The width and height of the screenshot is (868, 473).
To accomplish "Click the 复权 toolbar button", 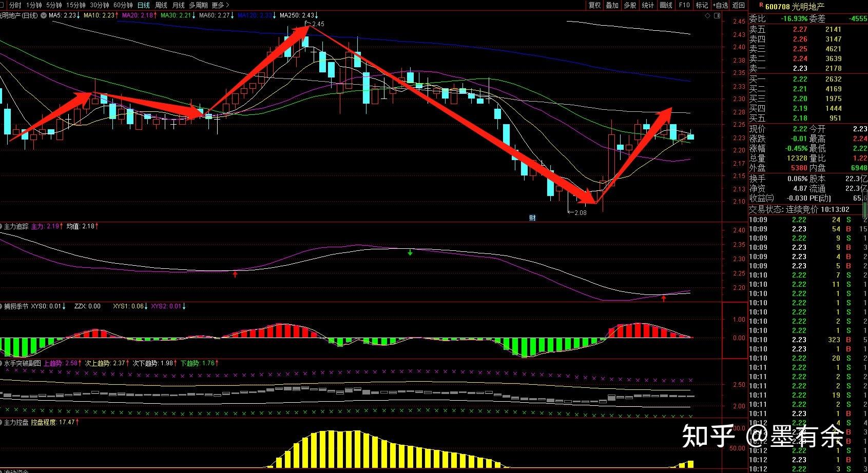I will (x=595, y=5).
